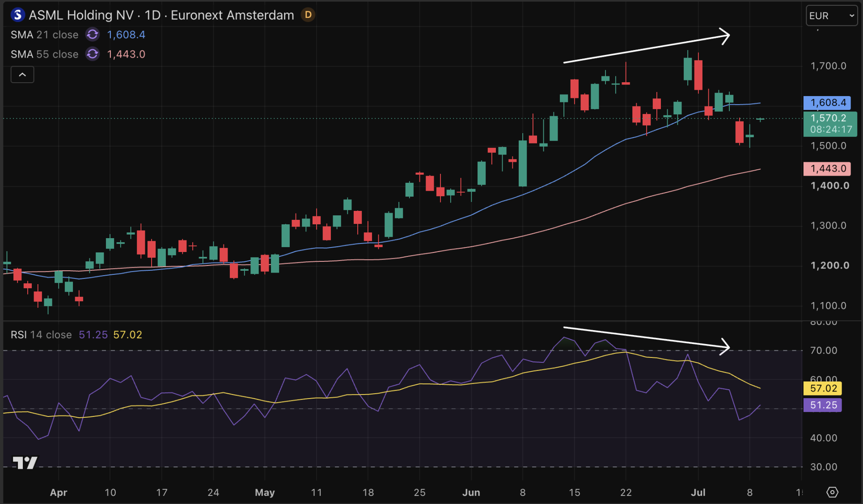Screen dimensions: 863x504
Task: Click the yellow 57.02 RSI label
Action: coord(823,388)
